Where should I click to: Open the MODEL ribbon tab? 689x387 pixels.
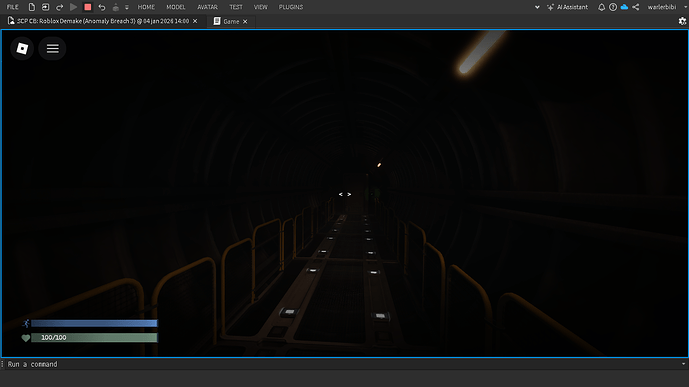pos(176,7)
